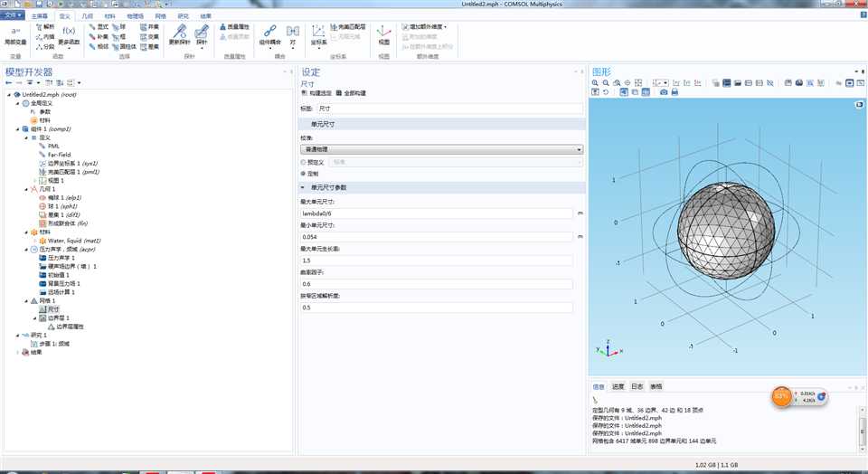Click the 并集 (union) selection item
Viewport: 868px width, 474px height.
point(149,26)
